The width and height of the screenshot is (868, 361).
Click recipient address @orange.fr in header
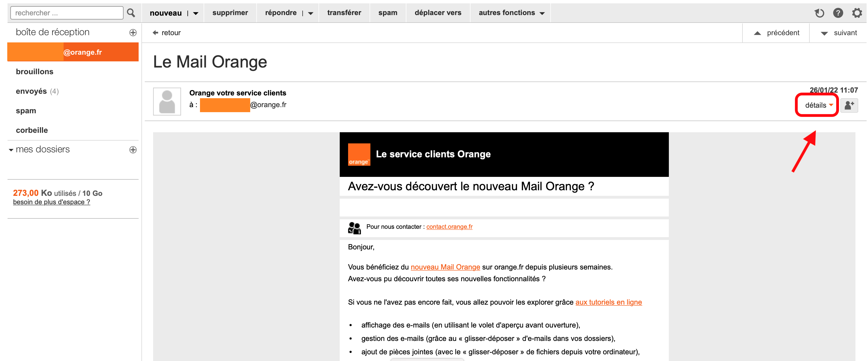tap(268, 105)
